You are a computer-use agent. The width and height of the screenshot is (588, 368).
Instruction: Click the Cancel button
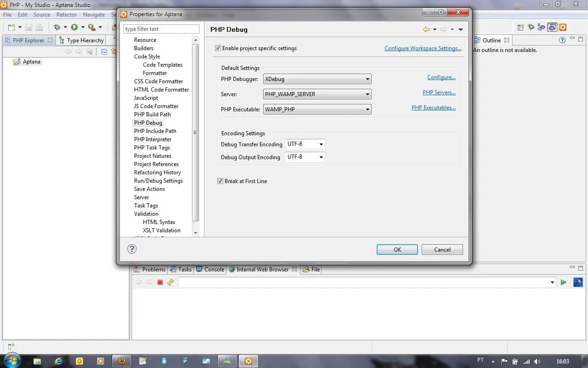click(442, 249)
